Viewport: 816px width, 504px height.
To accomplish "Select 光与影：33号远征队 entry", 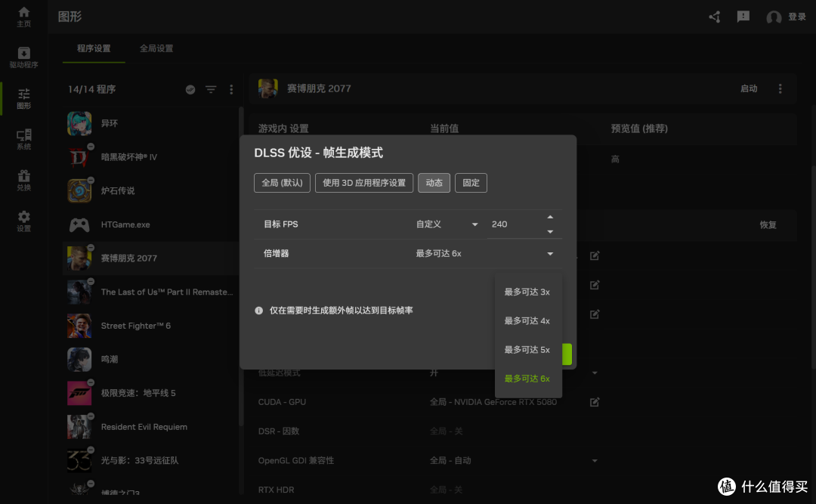I will click(150, 460).
